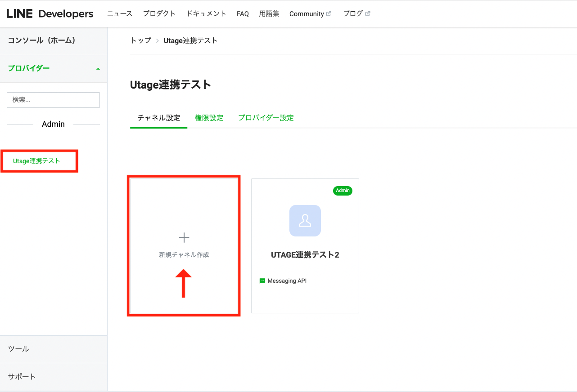
Task: Open the UTAGE連携テスト2 channel title
Action: (305, 255)
